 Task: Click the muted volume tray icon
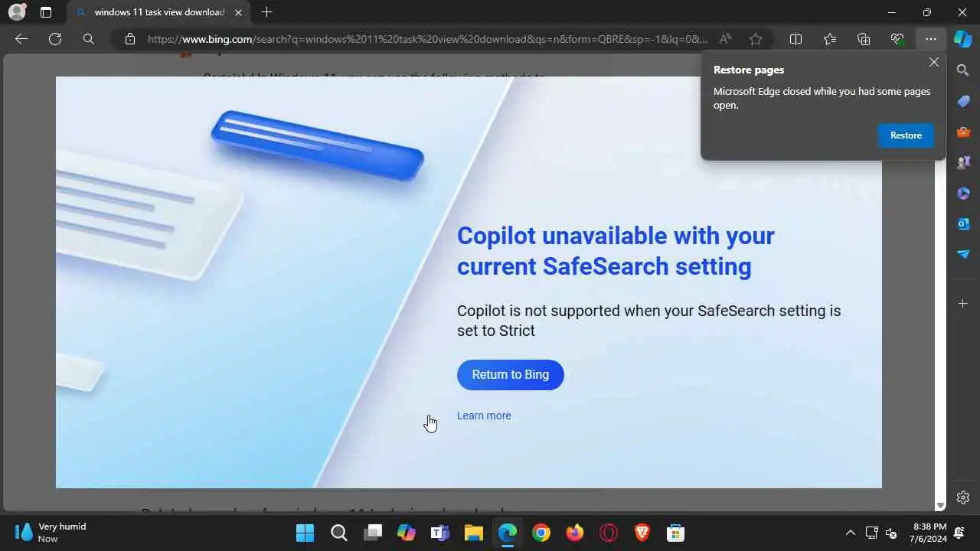(x=891, y=533)
